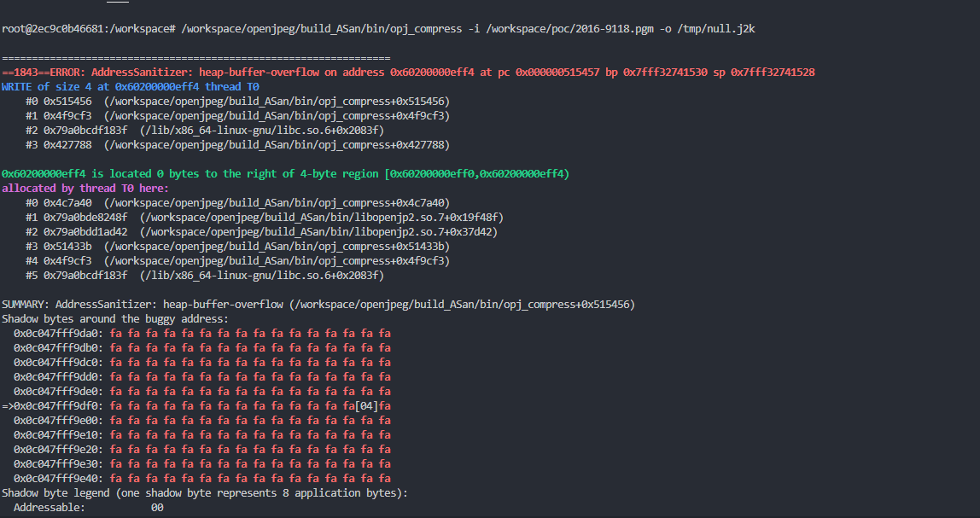Click 'allocated by thread T0 here' text

85,189
